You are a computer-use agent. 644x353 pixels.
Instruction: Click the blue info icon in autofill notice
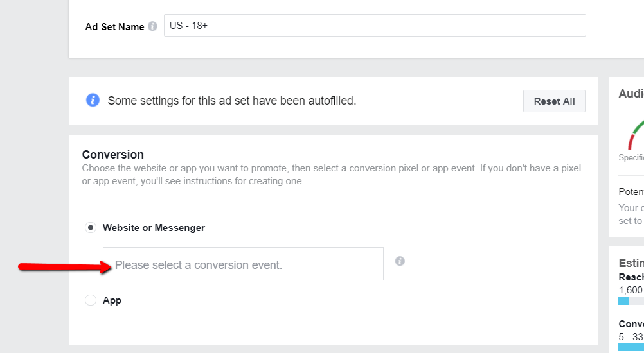coord(93,101)
